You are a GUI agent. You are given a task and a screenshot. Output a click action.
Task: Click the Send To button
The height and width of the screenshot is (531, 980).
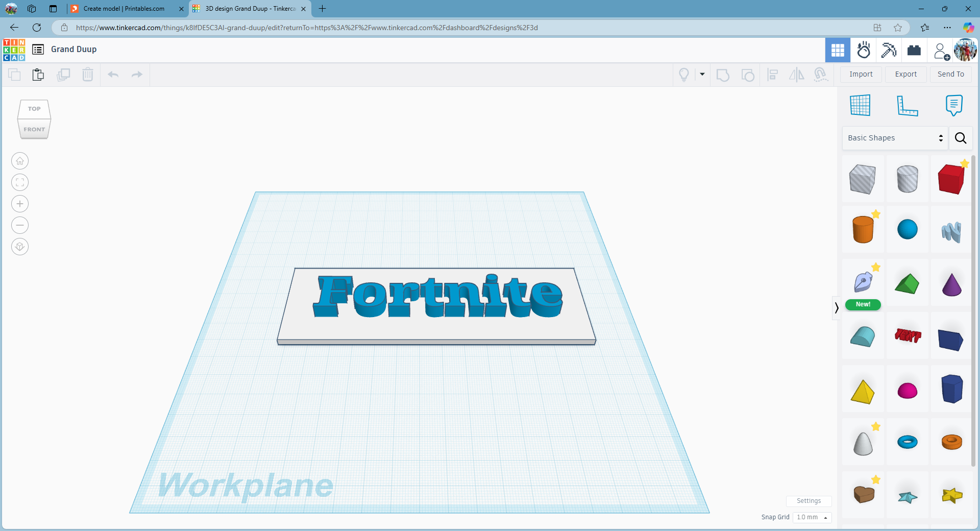click(x=951, y=74)
